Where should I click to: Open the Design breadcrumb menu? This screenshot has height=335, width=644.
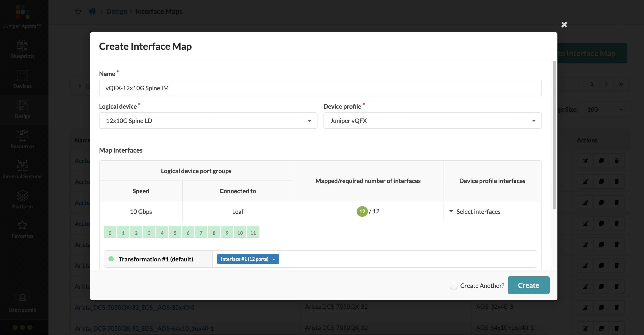coord(116,11)
